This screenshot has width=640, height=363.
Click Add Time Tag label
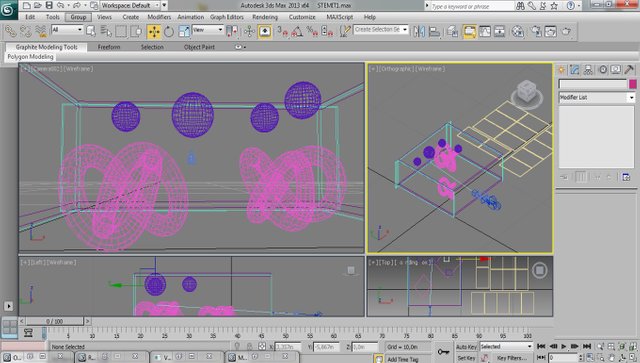click(x=403, y=359)
